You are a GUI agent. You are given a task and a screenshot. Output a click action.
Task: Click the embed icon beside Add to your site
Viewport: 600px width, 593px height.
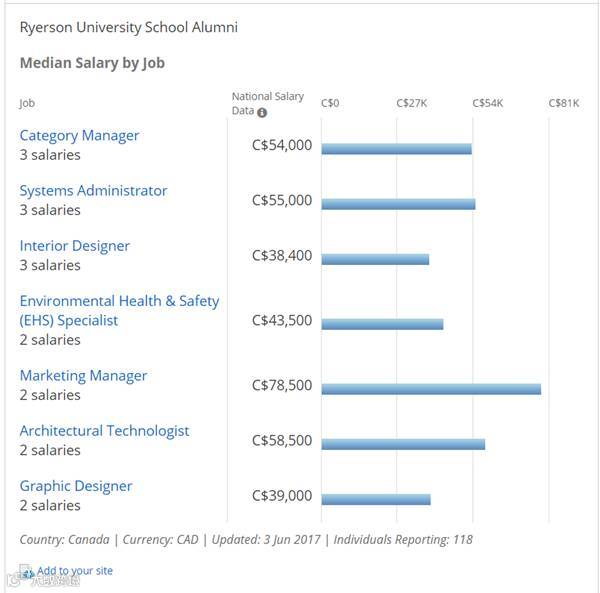coord(27,572)
